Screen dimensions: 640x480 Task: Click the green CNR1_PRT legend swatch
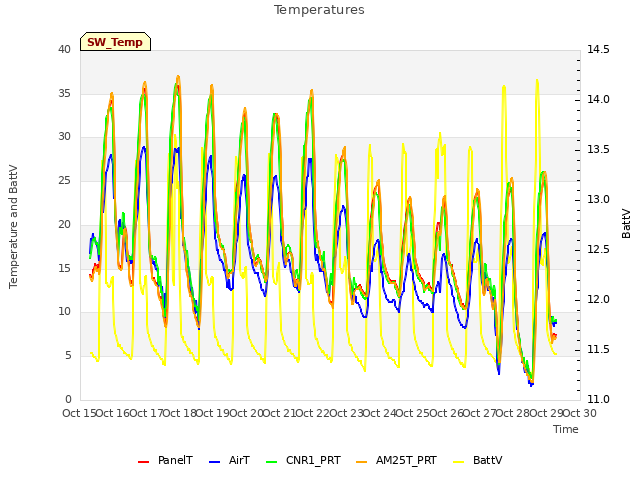(x=272, y=462)
